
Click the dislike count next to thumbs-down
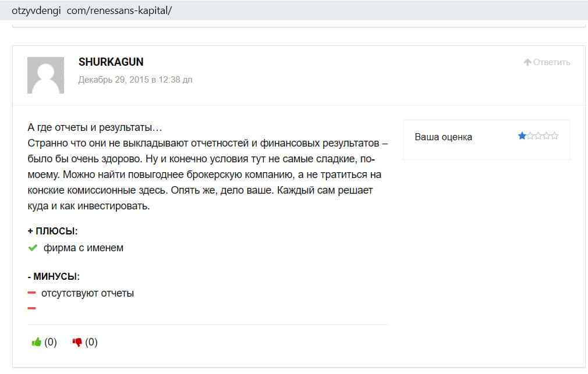(x=91, y=342)
